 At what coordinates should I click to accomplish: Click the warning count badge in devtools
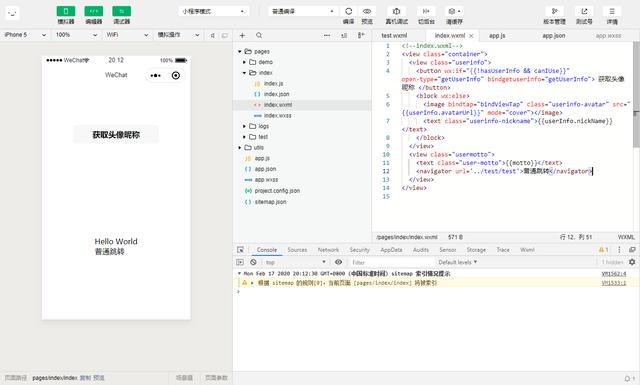coord(603,250)
